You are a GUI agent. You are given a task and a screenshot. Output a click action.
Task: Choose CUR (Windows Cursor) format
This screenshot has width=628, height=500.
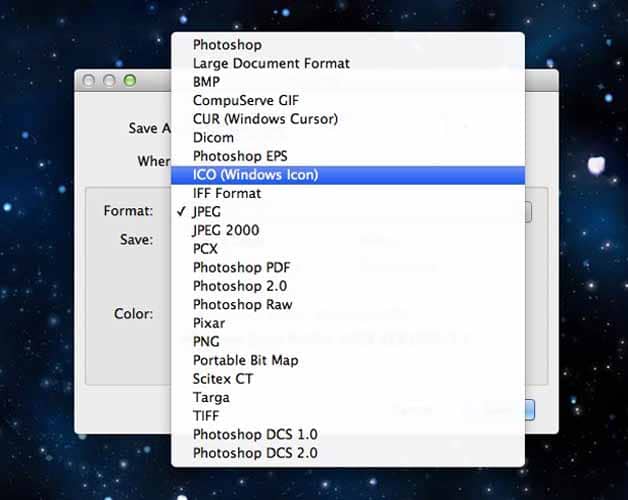click(x=348, y=119)
